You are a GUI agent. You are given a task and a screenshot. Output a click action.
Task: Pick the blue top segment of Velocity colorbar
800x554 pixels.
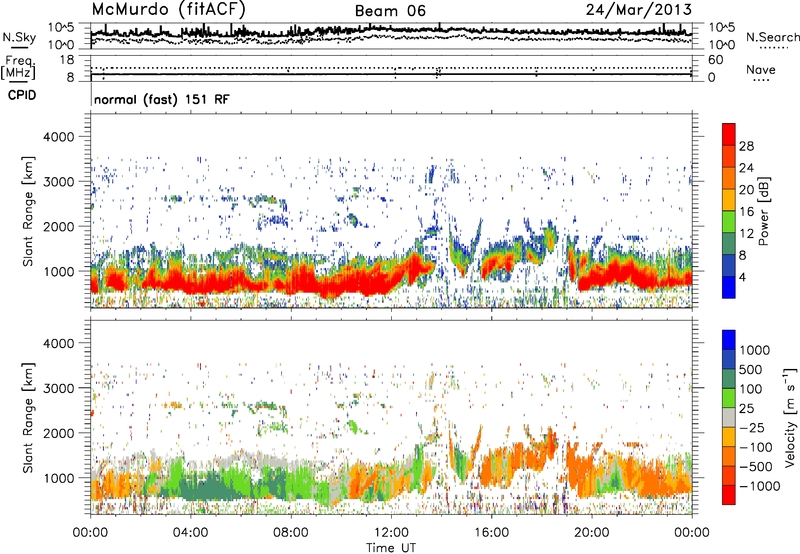point(729,340)
